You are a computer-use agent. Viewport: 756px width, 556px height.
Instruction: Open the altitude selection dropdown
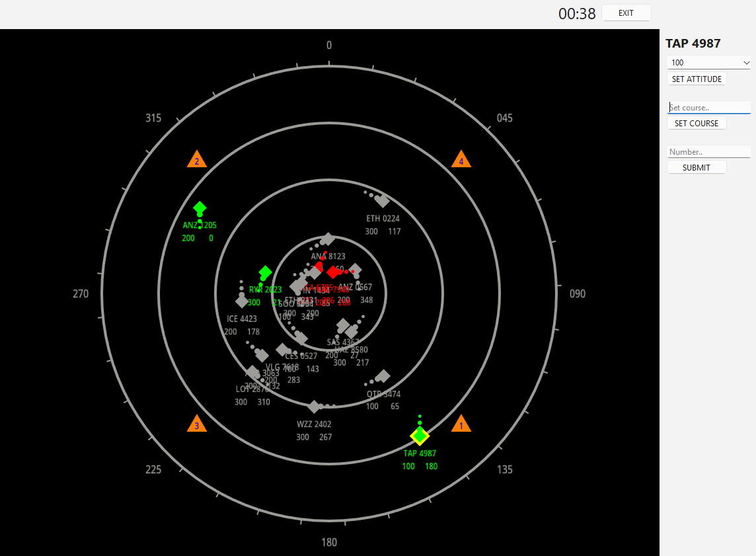[x=708, y=62]
